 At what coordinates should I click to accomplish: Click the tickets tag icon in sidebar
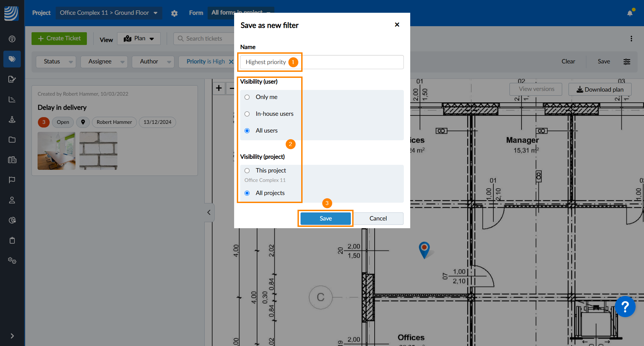tap(12, 59)
